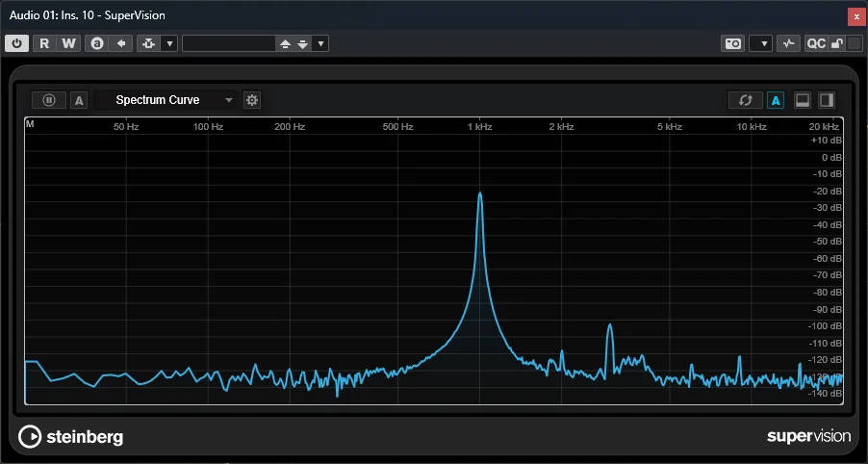Click the 20 kHz frequency label

click(x=824, y=127)
